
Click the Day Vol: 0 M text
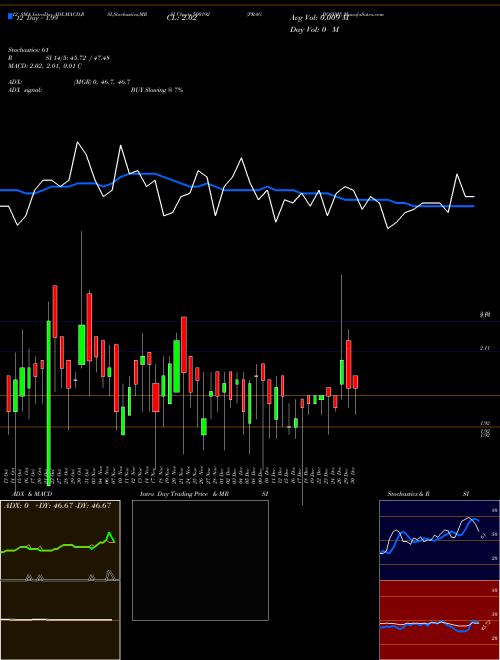pyautogui.click(x=314, y=30)
